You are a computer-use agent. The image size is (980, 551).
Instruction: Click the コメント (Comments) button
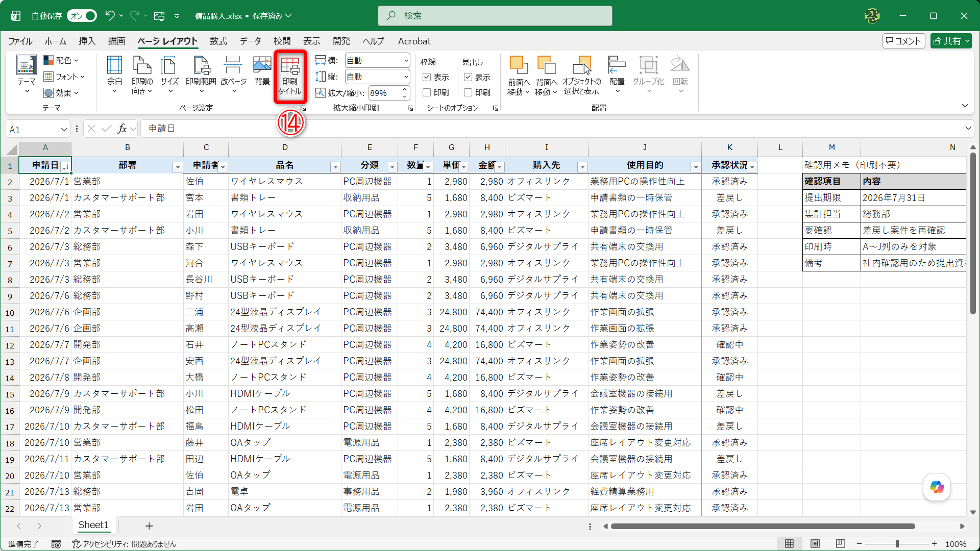pyautogui.click(x=903, y=41)
